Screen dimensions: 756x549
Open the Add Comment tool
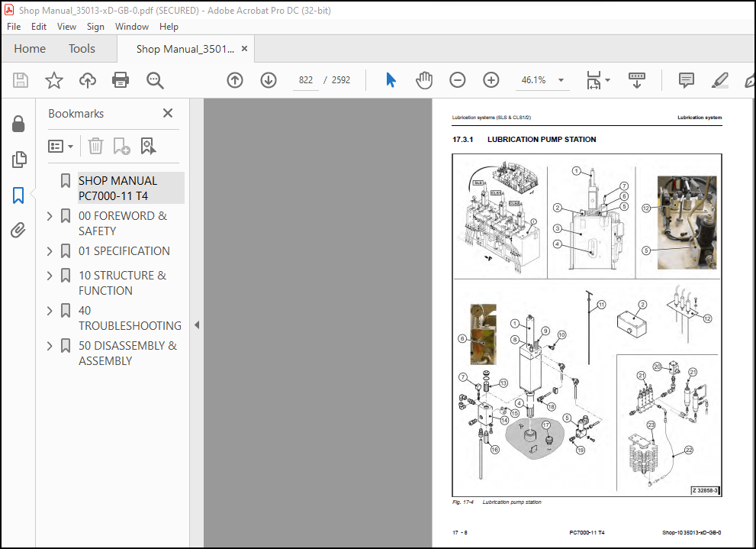685,79
